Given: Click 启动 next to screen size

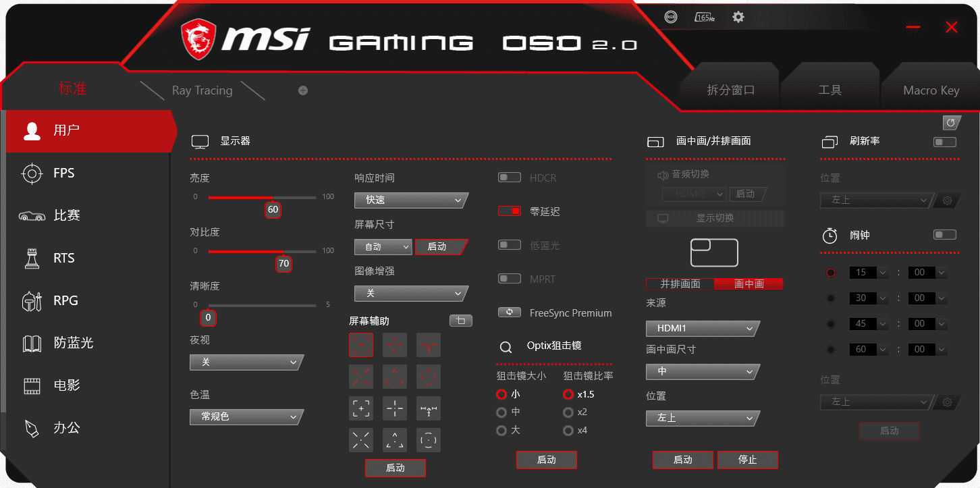Looking at the screenshot, I should coord(441,247).
